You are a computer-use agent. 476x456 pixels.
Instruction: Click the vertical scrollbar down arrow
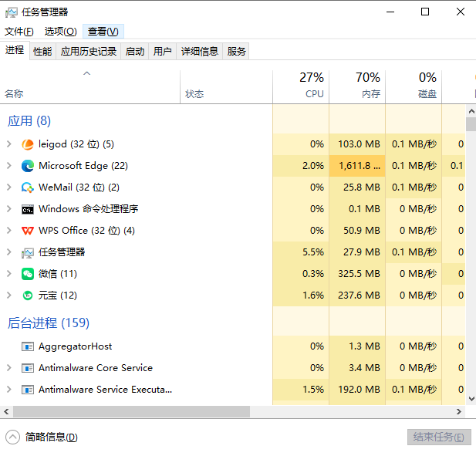(471, 399)
